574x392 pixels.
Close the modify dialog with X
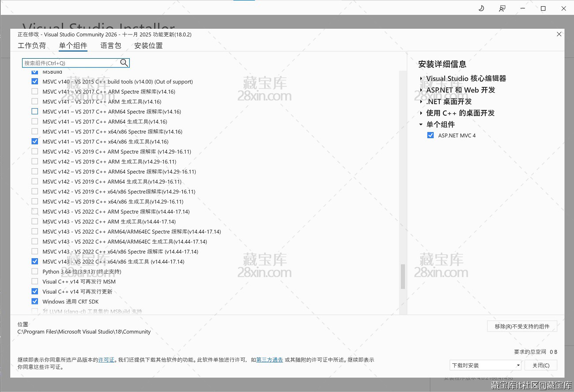(559, 34)
